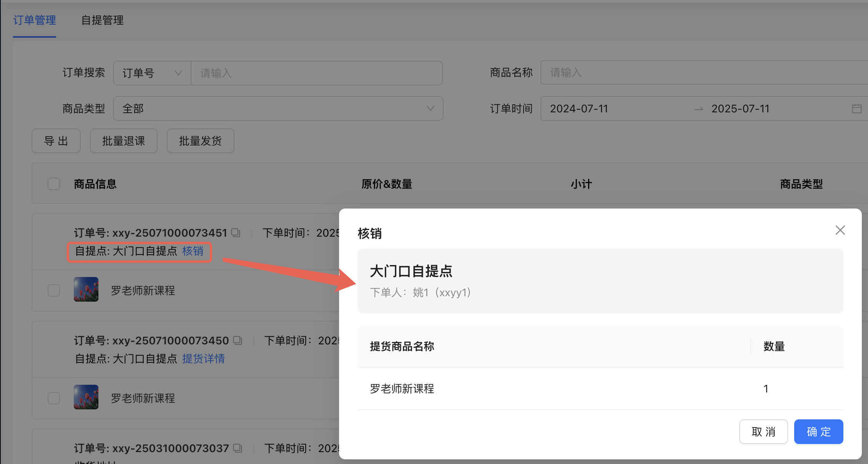Copy order number xxy-25071000073450
Image resolution: width=868 pixels, height=464 pixels.
(x=238, y=340)
